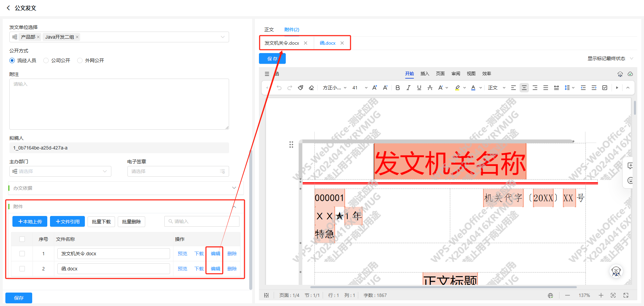Expand the 办文依据 section

click(234, 188)
